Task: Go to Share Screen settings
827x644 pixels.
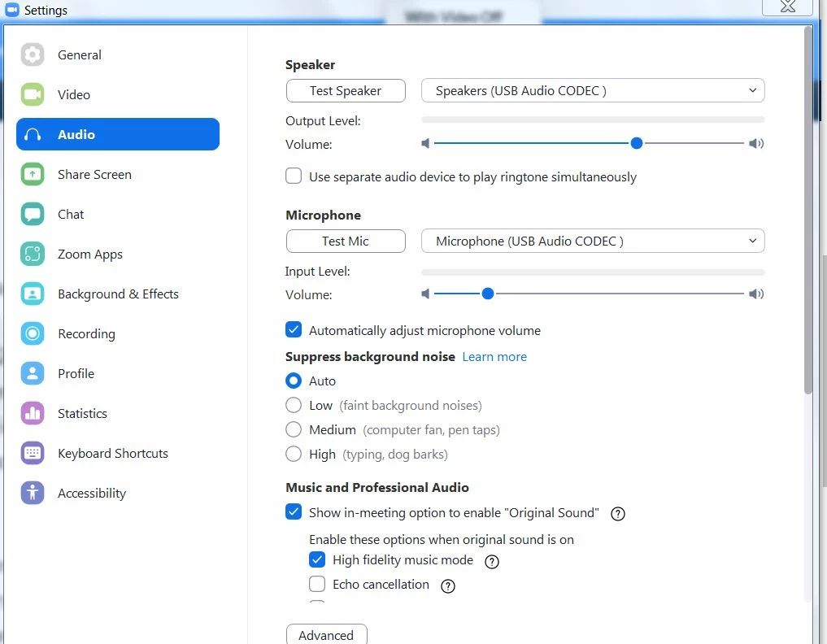Action: [x=118, y=174]
